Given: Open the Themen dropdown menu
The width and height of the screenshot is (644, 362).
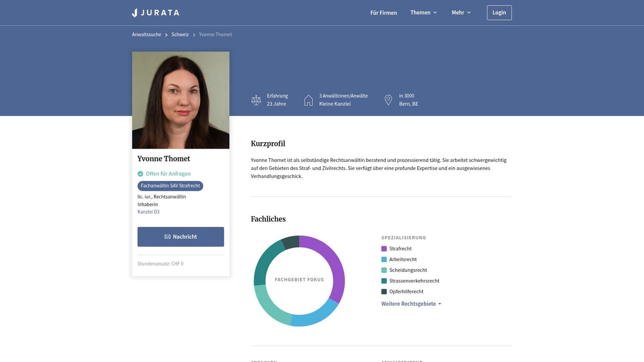Looking at the screenshot, I should point(423,12).
